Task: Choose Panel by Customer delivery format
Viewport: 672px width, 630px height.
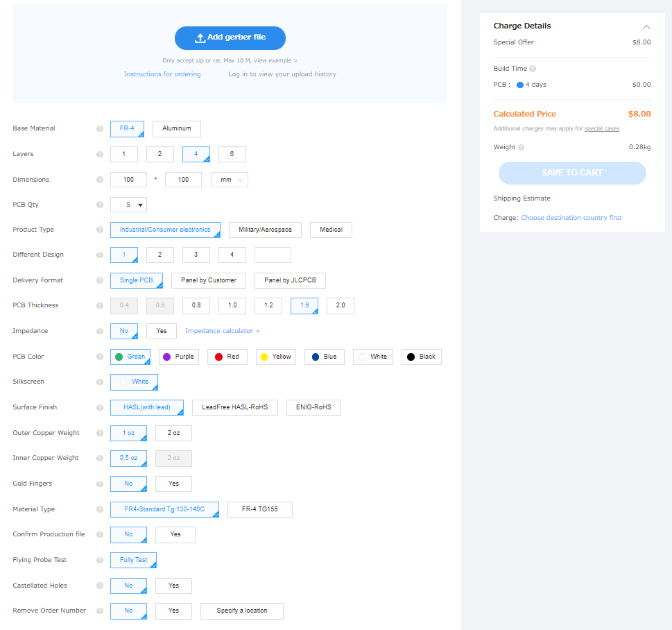Action: coord(209,280)
